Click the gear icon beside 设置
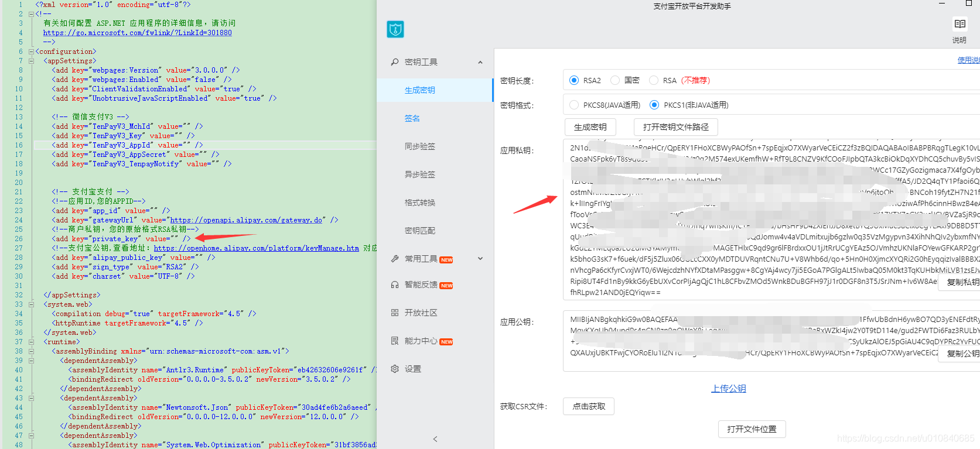Screen dimensions: 980x449 [x=395, y=369]
